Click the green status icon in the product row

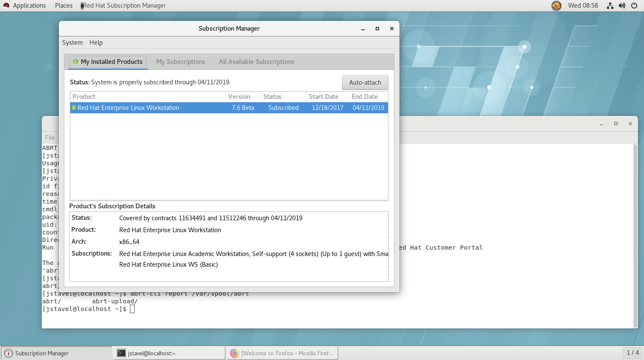tap(74, 108)
